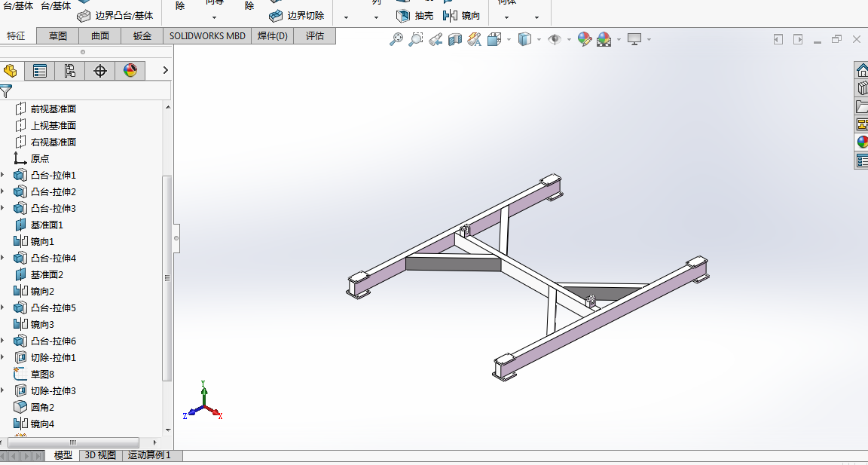This screenshot has width=868, height=465.
Task: Open the Display Style dropdown arrow
Action: [539, 40]
